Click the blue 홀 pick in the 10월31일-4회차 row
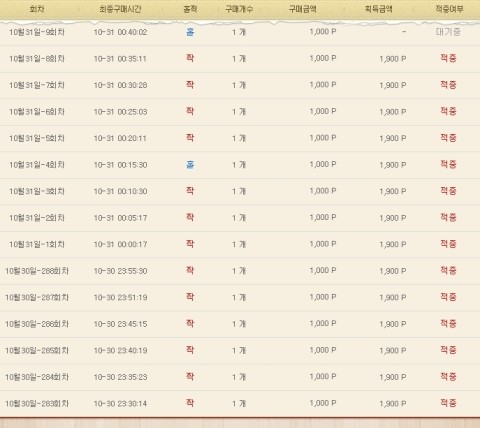The image size is (480, 428). [x=190, y=164]
